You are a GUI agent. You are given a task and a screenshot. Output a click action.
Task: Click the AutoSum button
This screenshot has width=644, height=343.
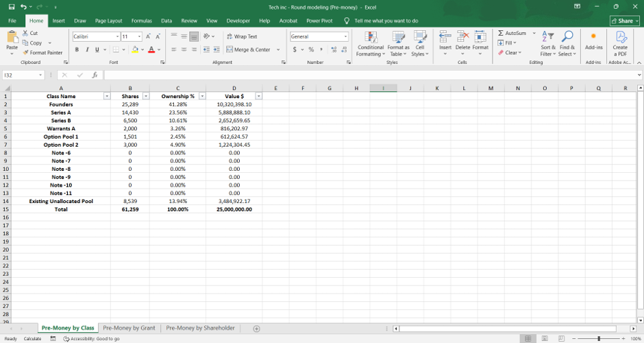(512, 33)
